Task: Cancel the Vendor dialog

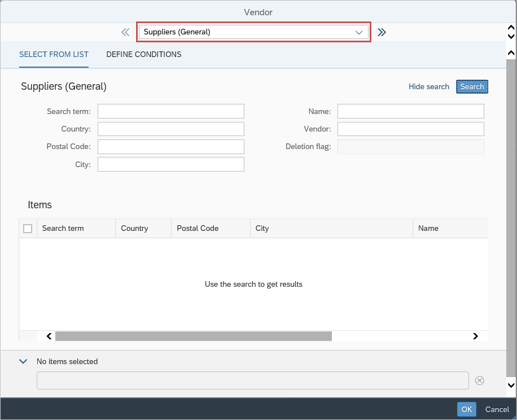Action: [497, 409]
